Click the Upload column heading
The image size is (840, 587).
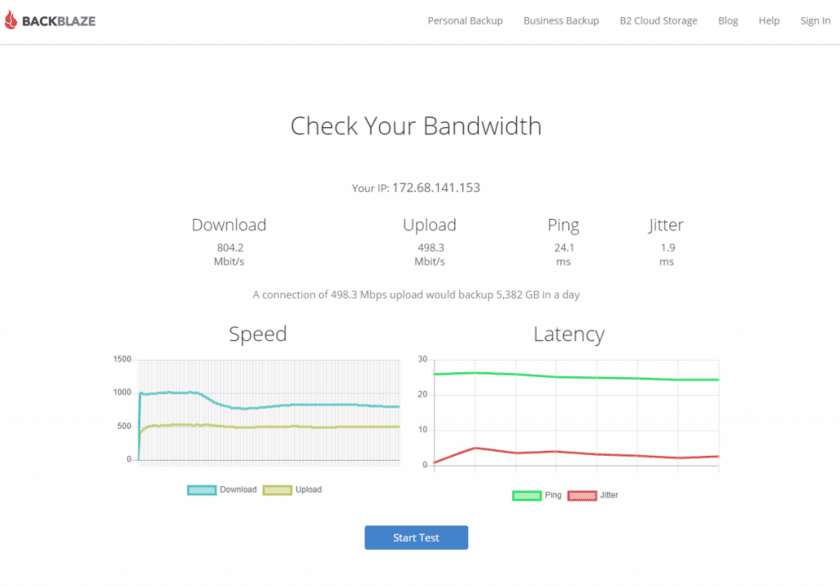[x=430, y=225]
